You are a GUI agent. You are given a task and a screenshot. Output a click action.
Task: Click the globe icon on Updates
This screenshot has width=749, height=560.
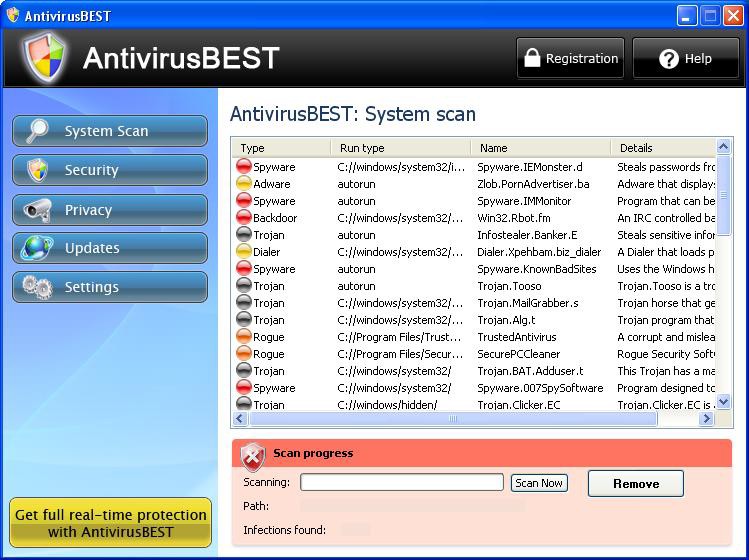click(x=37, y=248)
